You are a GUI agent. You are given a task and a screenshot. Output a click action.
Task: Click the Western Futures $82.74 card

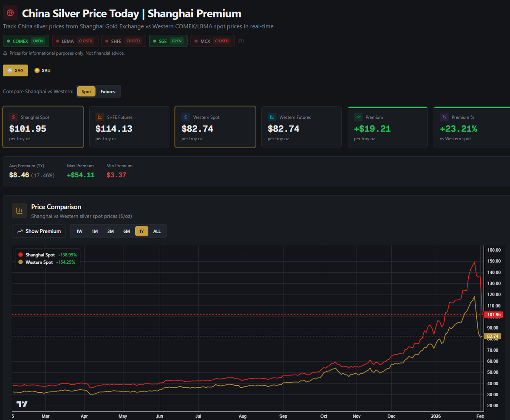(301, 127)
